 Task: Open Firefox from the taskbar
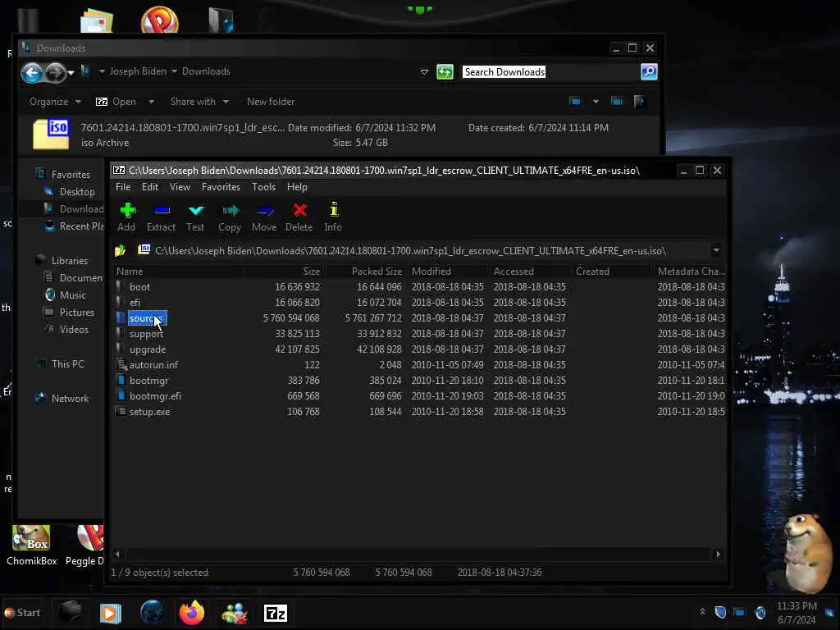coord(192,612)
